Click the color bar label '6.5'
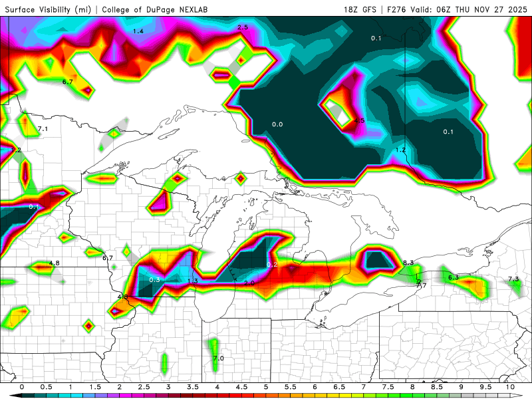532x399 pixels. click(339, 387)
